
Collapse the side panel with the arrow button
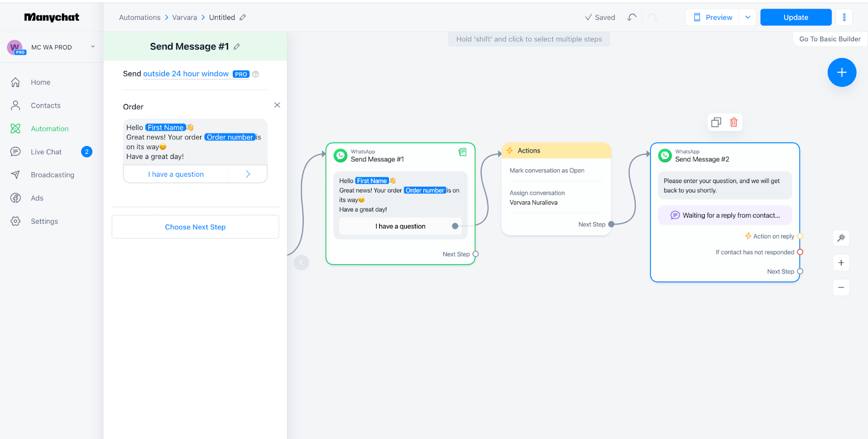(301, 263)
